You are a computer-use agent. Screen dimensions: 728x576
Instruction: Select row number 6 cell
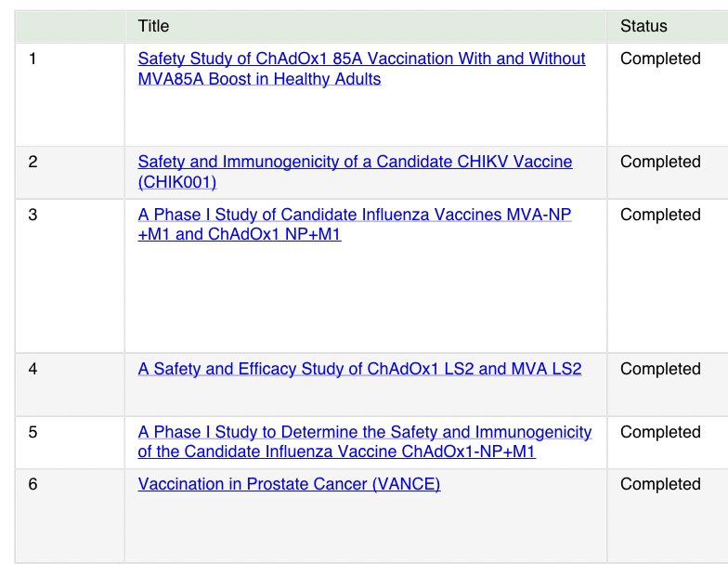[x=70, y=516]
